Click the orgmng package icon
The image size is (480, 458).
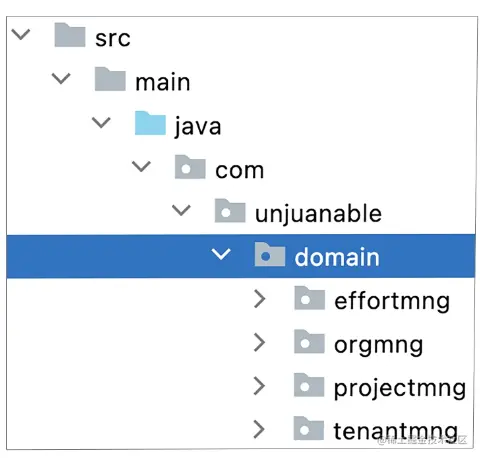pos(309,341)
